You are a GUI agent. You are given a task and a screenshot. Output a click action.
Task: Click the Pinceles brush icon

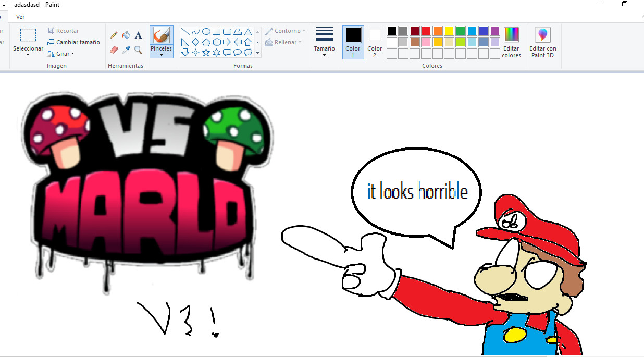[161, 35]
